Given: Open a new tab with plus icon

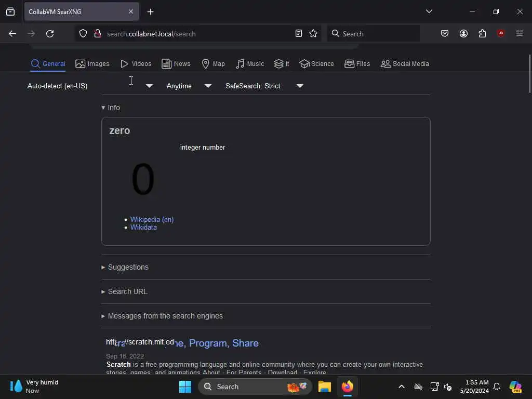Looking at the screenshot, I should [150, 12].
